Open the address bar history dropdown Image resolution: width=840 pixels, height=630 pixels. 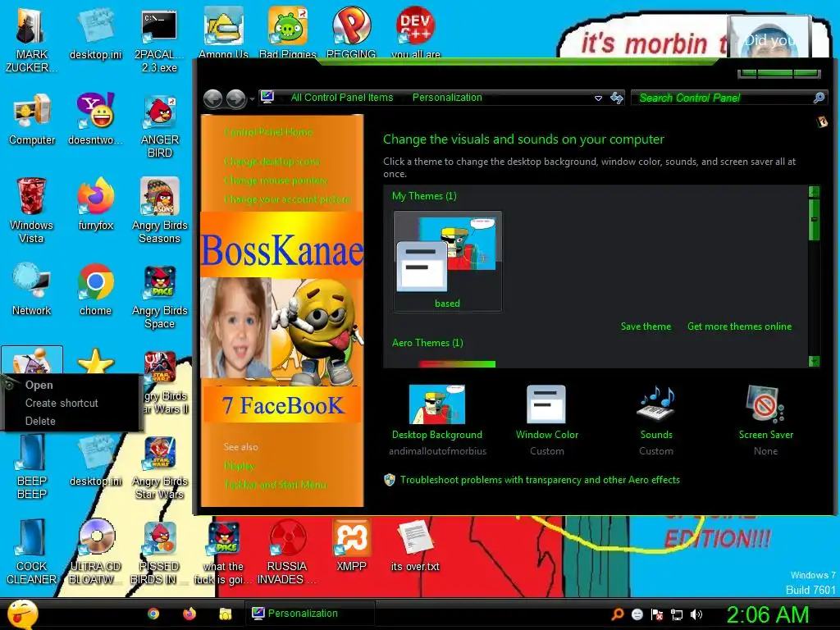tap(598, 98)
